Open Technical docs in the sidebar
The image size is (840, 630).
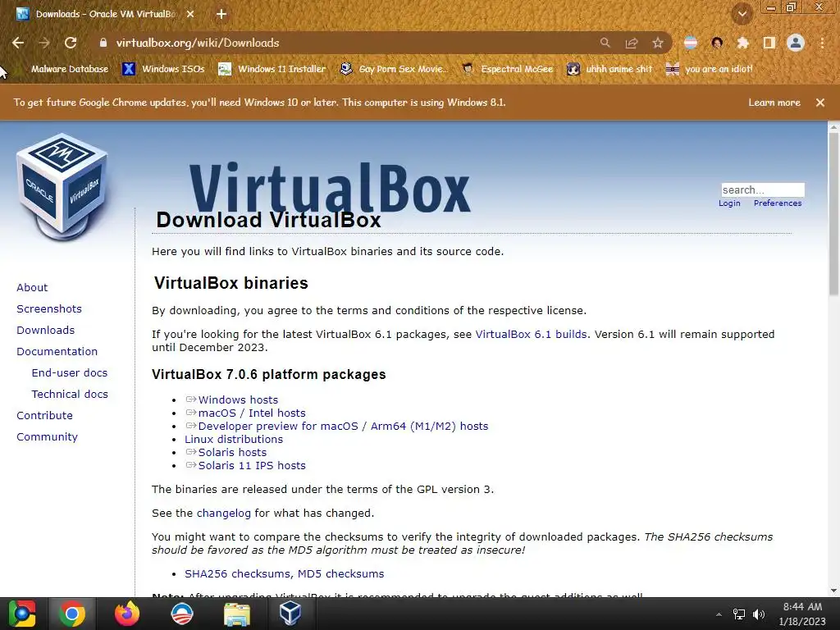pos(70,395)
